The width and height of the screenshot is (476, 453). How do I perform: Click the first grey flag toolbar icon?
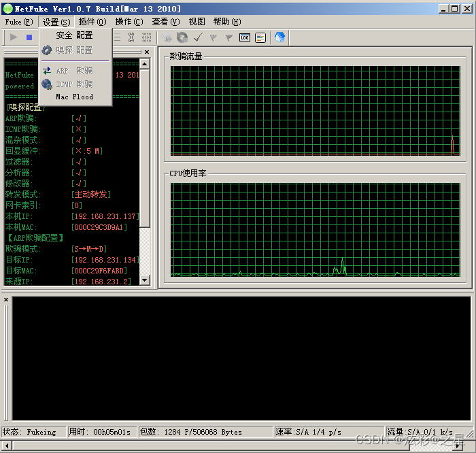click(x=214, y=37)
